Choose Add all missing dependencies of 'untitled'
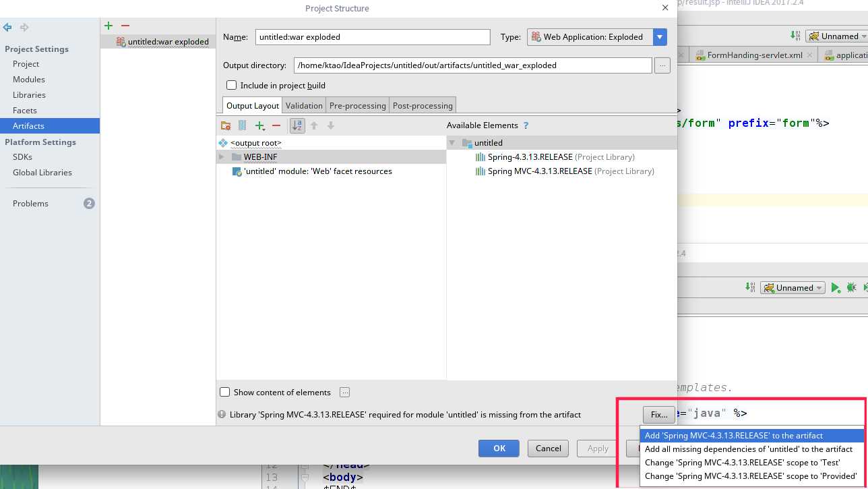The image size is (868, 489). (x=751, y=449)
